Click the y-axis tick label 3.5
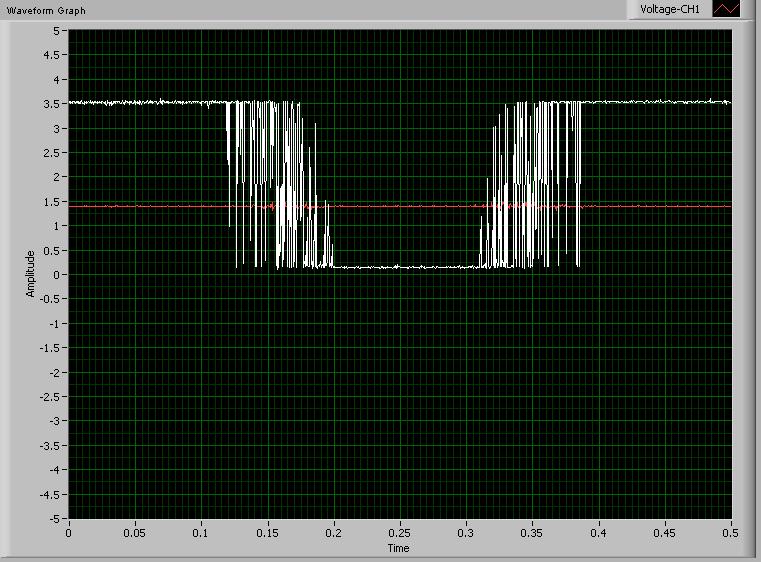761x562 pixels. pos(54,104)
